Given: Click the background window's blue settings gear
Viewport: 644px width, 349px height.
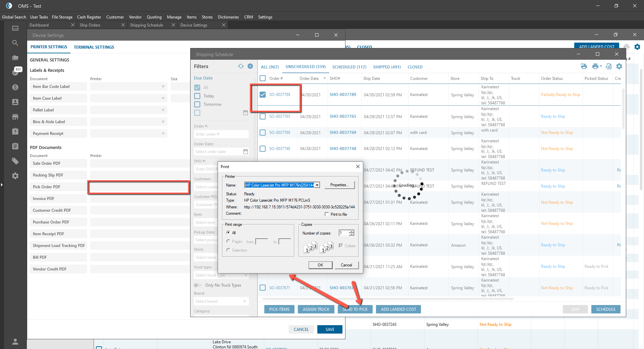Looking at the screenshot, I should pos(637,47).
